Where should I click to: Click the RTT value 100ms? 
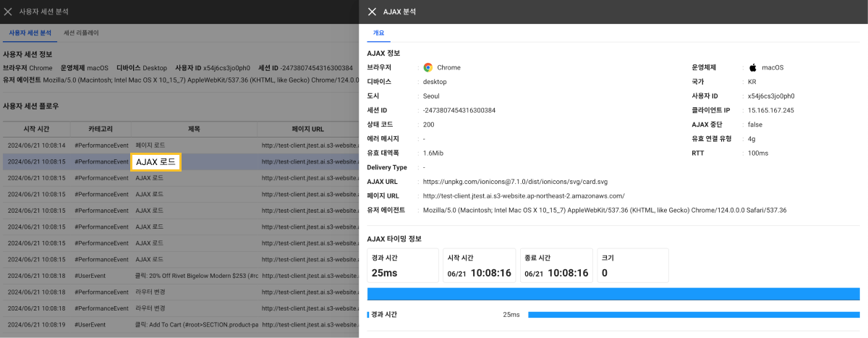(x=758, y=153)
